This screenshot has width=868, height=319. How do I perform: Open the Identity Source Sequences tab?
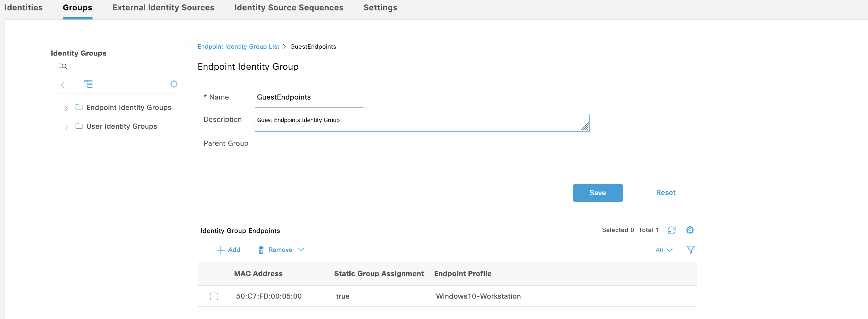coord(288,8)
